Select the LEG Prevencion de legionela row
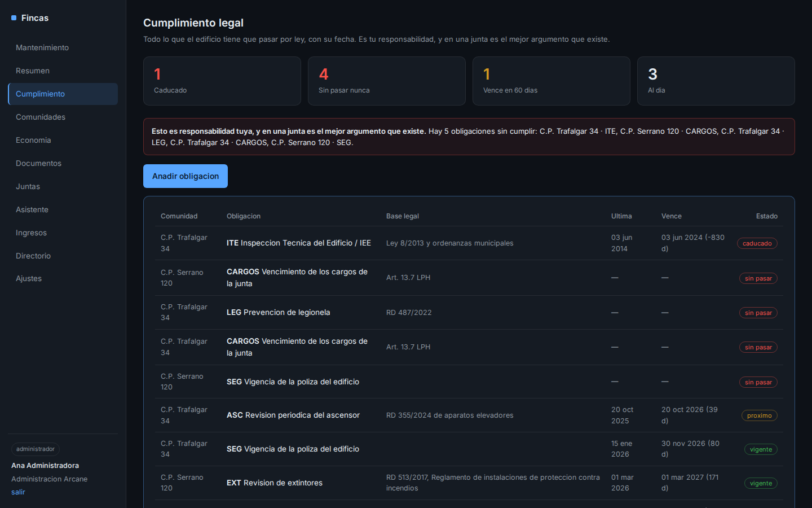 point(469,313)
